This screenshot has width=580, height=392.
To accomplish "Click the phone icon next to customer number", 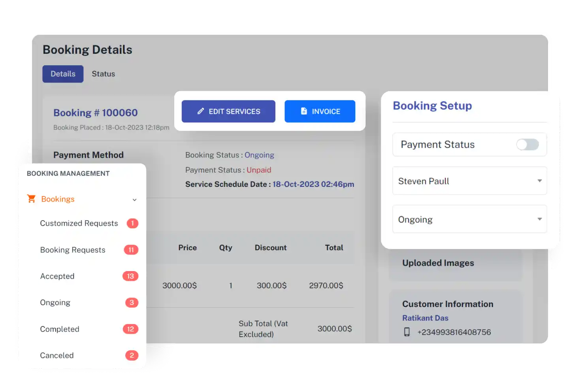I will (x=407, y=332).
